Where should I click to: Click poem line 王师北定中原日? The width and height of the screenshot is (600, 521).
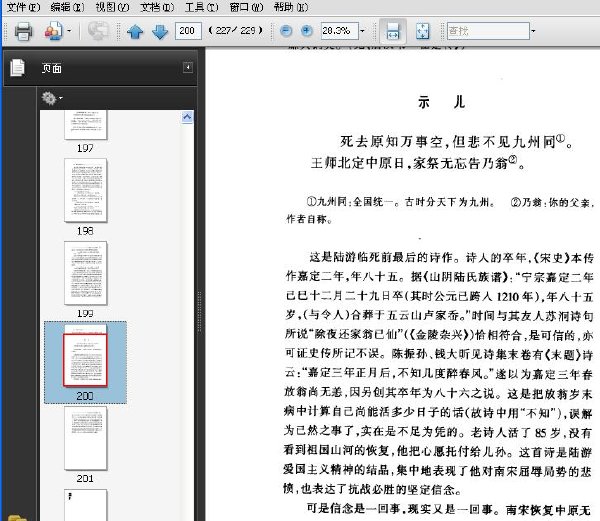click(357, 163)
